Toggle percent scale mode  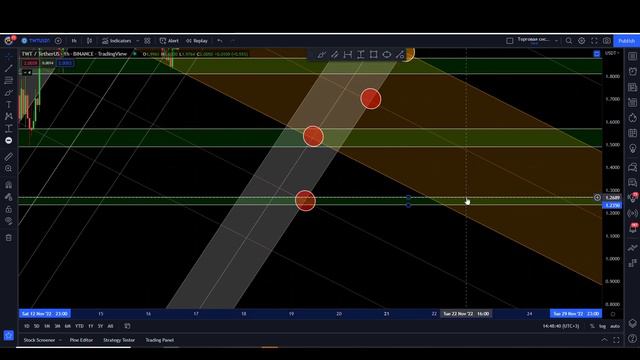tap(592, 326)
